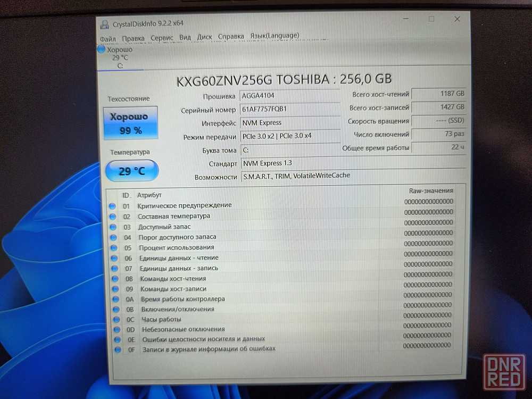Image resolution: width=532 pixels, height=399 pixels.
Task: Click the Raw-значения column header
Action: (x=431, y=190)
